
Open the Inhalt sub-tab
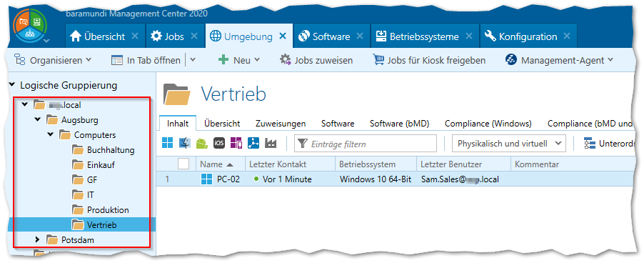pyautogui.click(x=178, y=123)
